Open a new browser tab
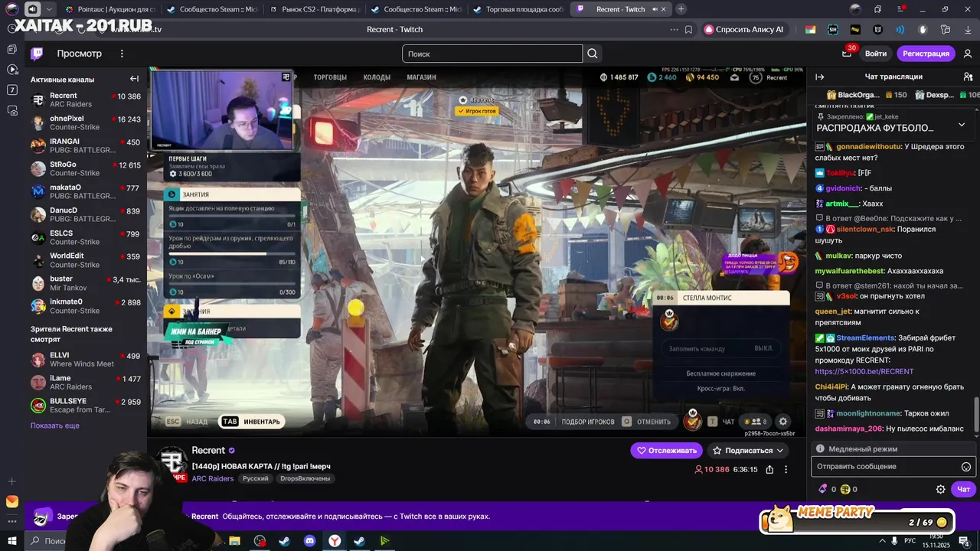This screenshot has height=551, width=980. [x=681, y=9]
